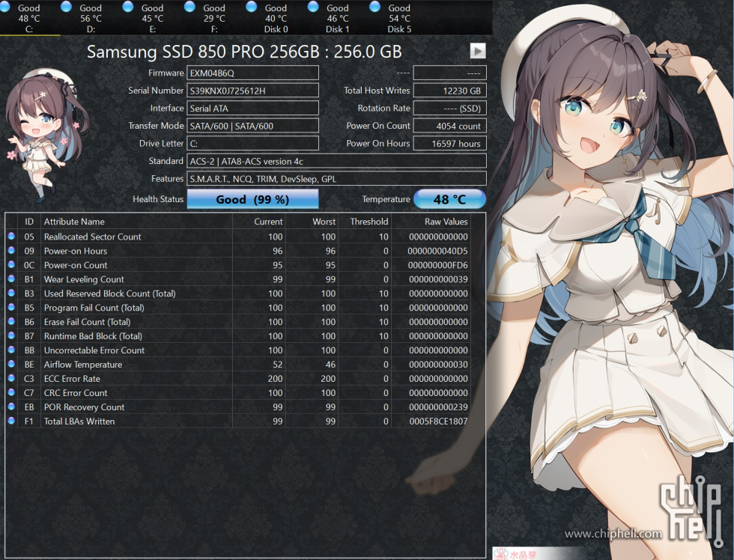Click the Transfer Mode field
The width and height of the screenshot is (734, 560).
[253, 126]
